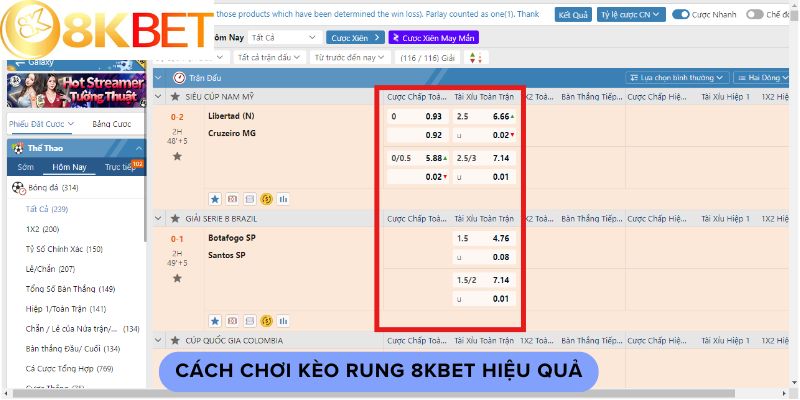This screenshot has height=400, width=800.
Task: Open the Hot Streamer Tường Thuật banner
Action: pos(77,90)
